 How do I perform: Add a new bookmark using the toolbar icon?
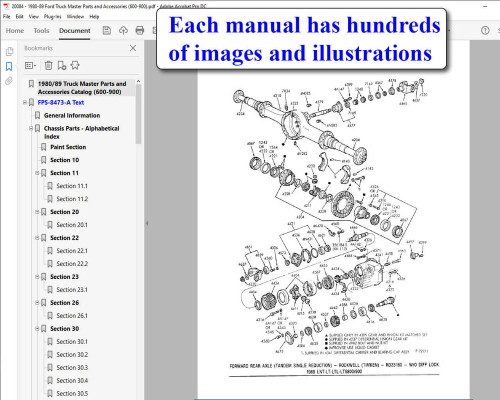(62, 65)
